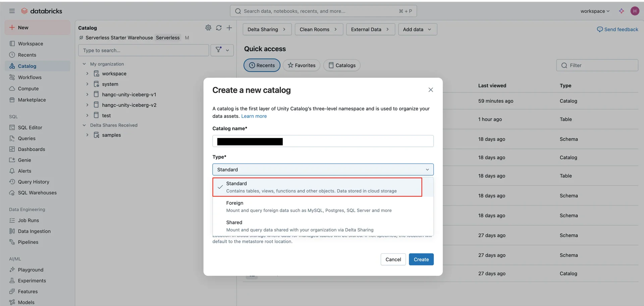This screenshot has height=306, width=644.
Task: Focus the global search bar
Action: click(x=323, y=11)
